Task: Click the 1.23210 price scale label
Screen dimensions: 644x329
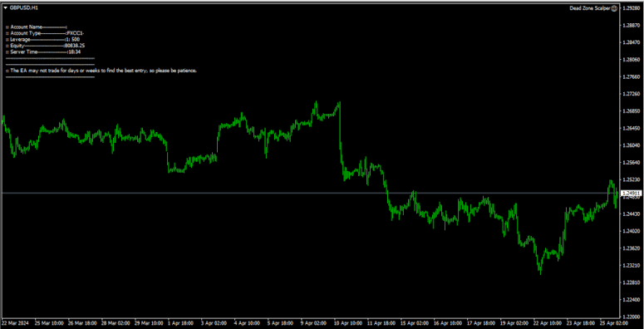Action: pos(632,265)
